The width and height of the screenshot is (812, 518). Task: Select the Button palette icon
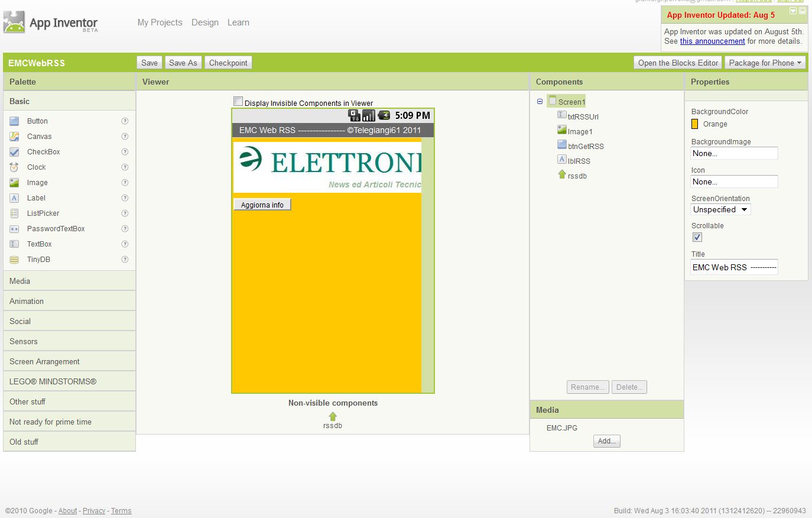coord(14,121)
